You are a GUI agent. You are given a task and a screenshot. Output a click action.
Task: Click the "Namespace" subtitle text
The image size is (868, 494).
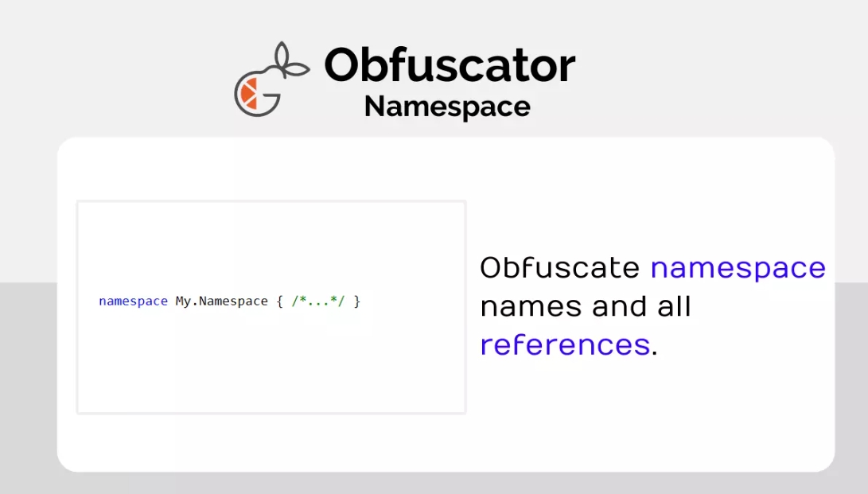click(x=447, y=107)
